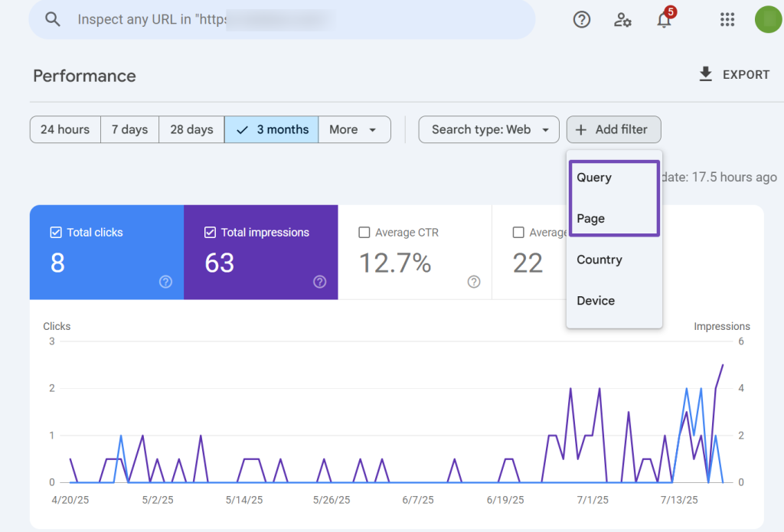The image size is (784, 532).
Task: Choose Device in the filter menu
Action: click(595, 300)
